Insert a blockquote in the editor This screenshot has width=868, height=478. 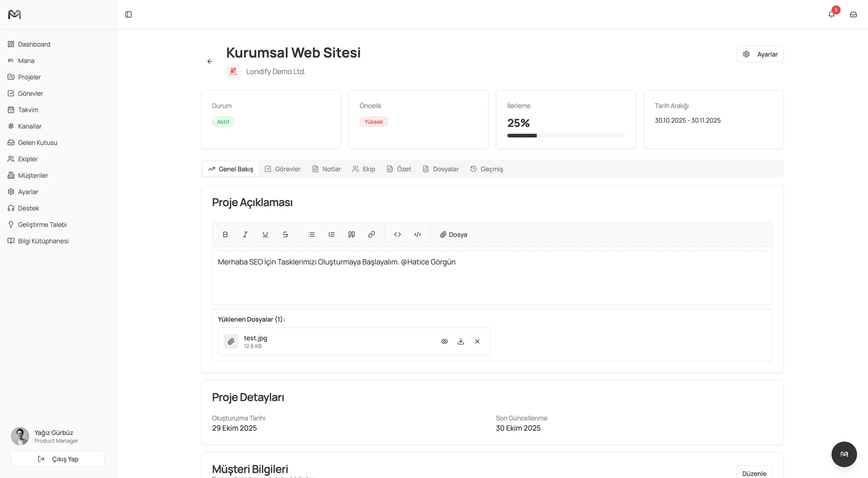(351, 234)
